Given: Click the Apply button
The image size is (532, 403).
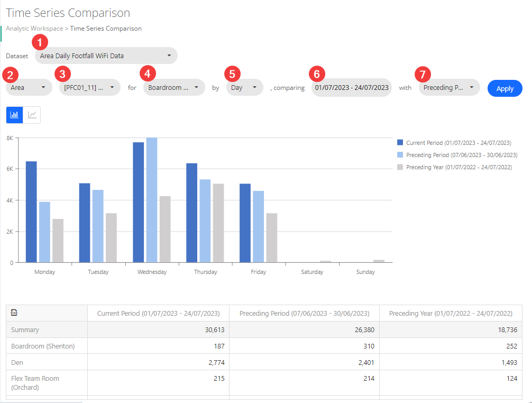Looking at the screenshot, I should click(505, 88).
